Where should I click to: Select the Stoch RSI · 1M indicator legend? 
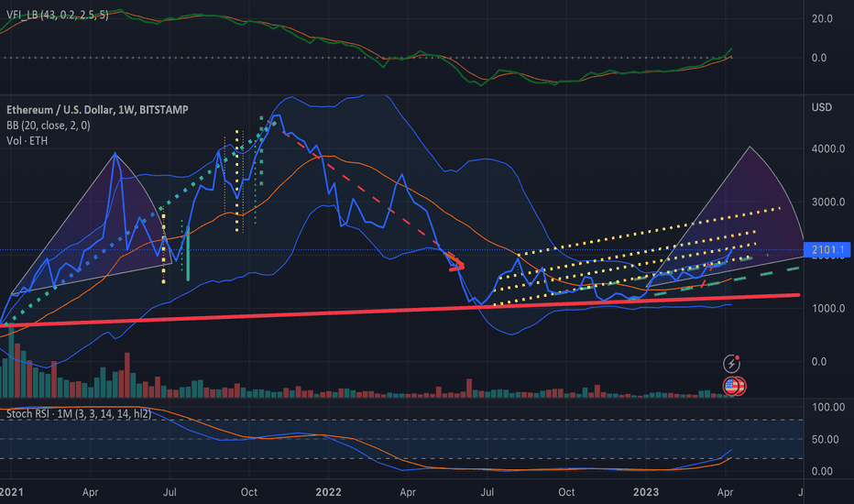pos(79,414)
